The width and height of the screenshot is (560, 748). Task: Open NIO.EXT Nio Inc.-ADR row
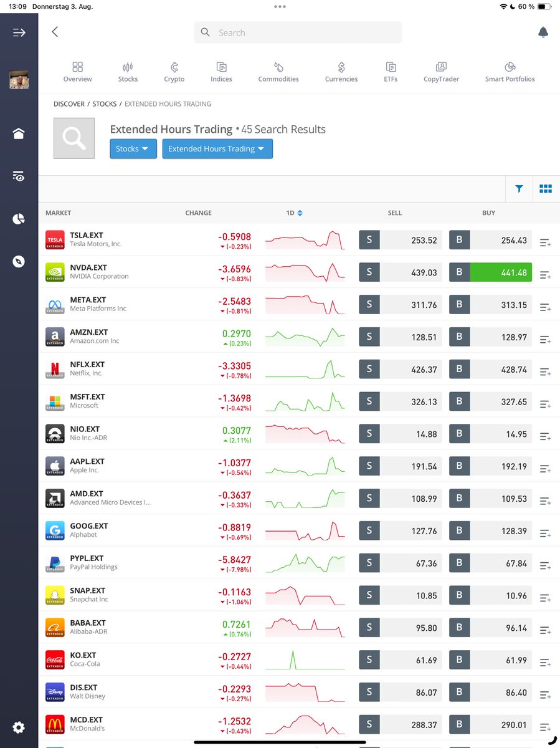click(299, 434)
